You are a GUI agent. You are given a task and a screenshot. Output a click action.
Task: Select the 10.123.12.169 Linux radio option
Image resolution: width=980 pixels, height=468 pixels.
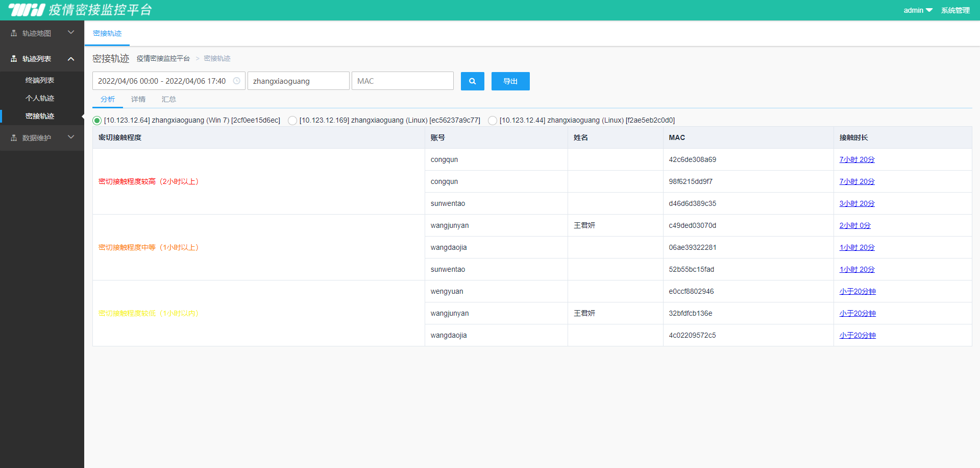pyautogui.click(x=292, y=121)
